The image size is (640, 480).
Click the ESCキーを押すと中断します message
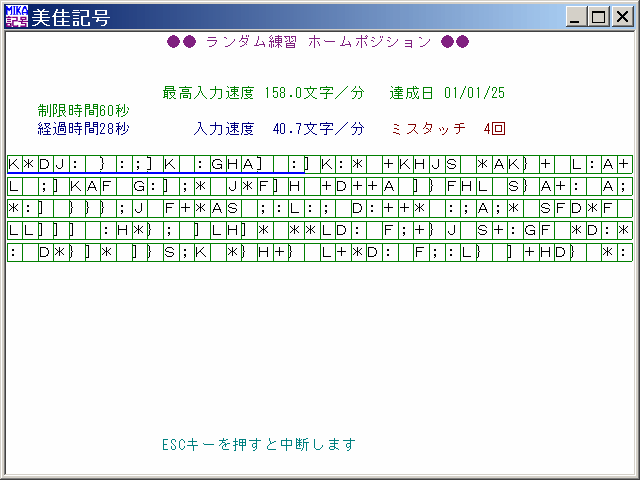258,444
